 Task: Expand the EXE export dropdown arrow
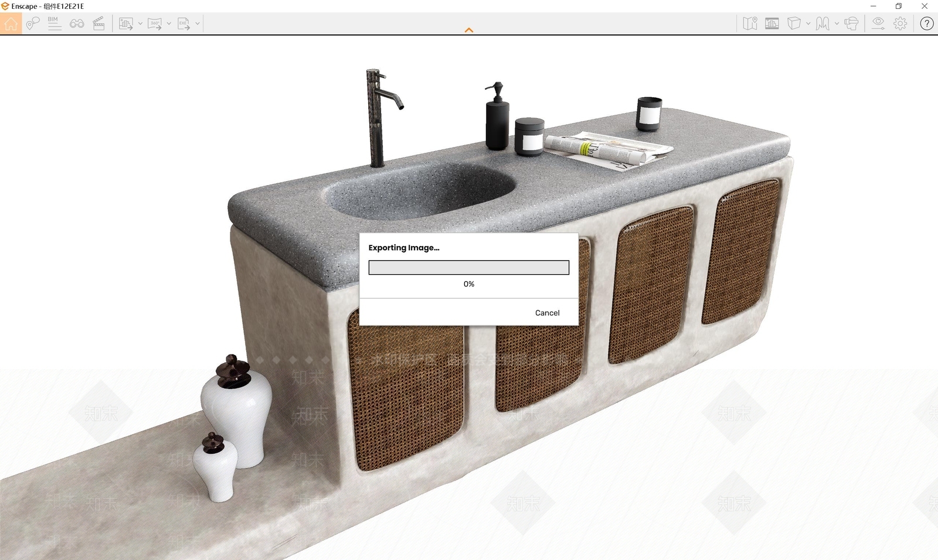(198, 23)
